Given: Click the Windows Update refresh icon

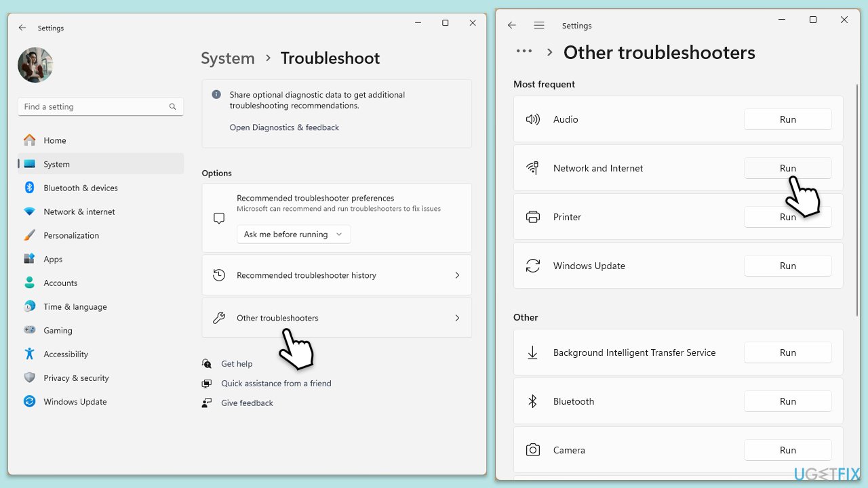Looking at the screenshot, I should point(533,266).
